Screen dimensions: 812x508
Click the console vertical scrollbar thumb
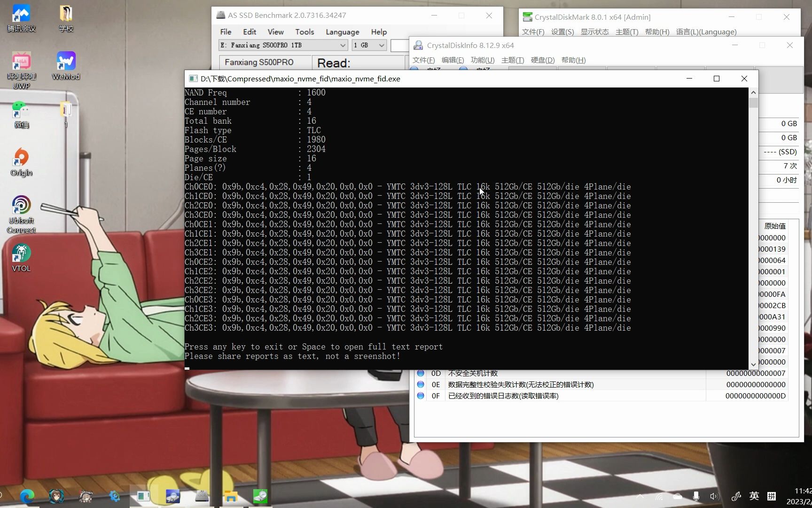(x=753, y=103)
